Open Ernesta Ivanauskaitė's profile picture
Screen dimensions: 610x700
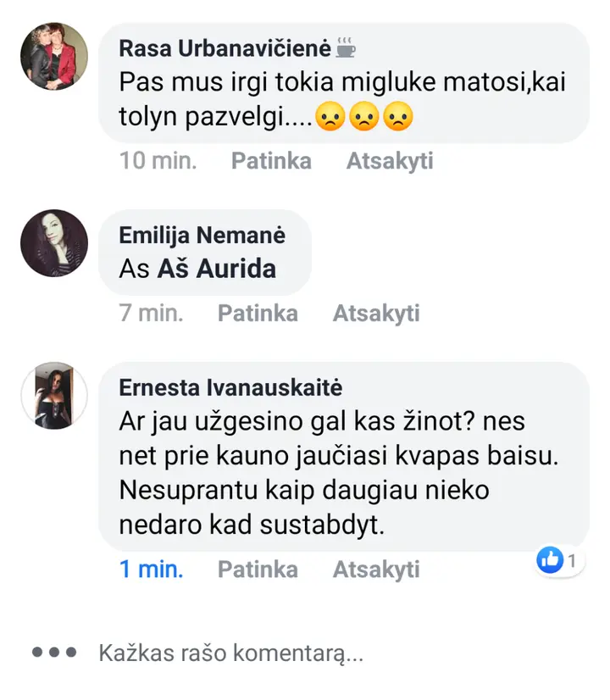tap(54, 396)
